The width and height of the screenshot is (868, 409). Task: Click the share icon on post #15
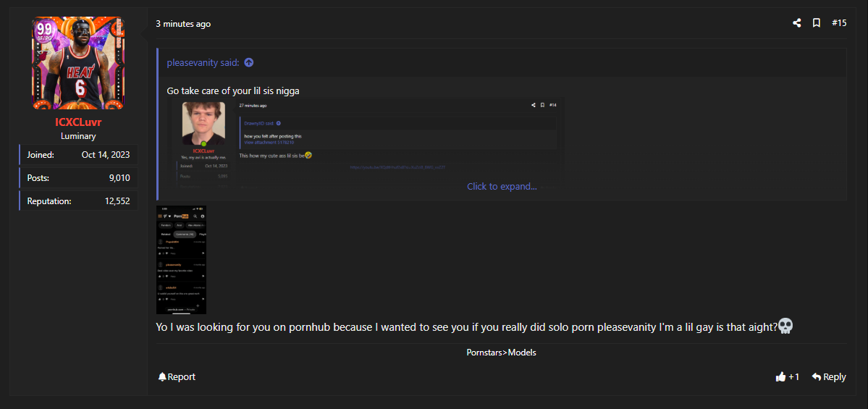(x=796, y=23)
